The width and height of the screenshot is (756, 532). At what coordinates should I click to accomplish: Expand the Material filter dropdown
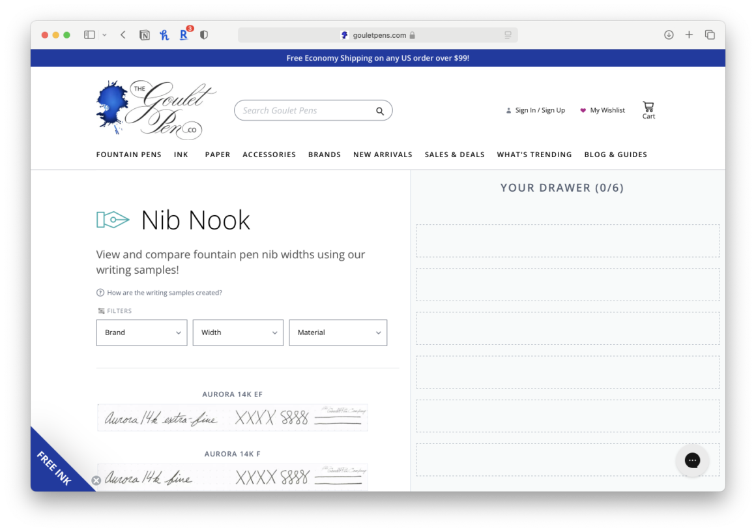[x=338, y=332]
